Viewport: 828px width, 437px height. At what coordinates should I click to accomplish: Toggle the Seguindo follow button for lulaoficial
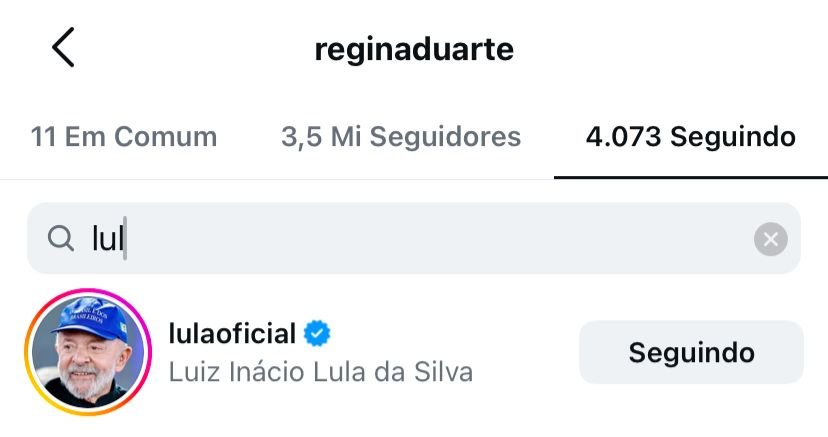[691, 352]
